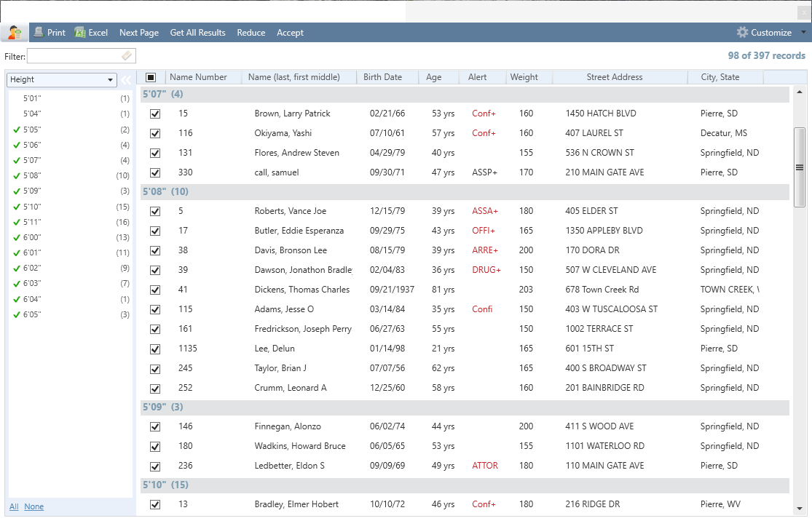The width and height of the screenshot is (812, 521).
Task: Click the Customize gear icon
Action: (x=742, y=32)
